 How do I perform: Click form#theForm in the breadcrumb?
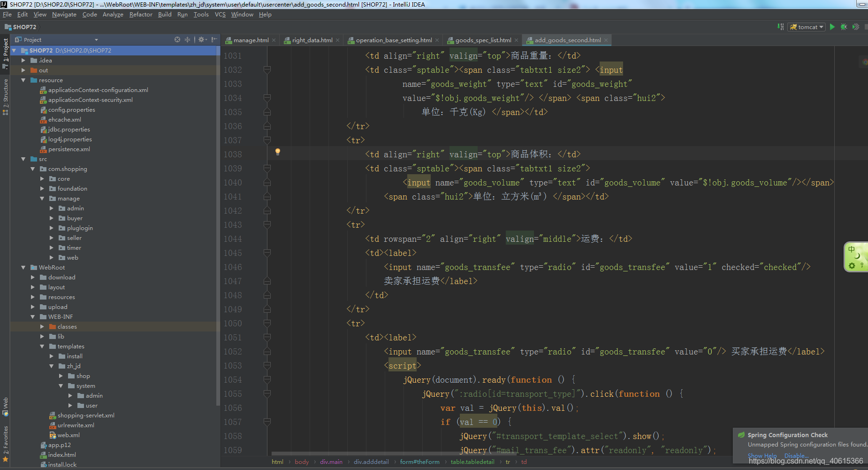coord(419,462)
